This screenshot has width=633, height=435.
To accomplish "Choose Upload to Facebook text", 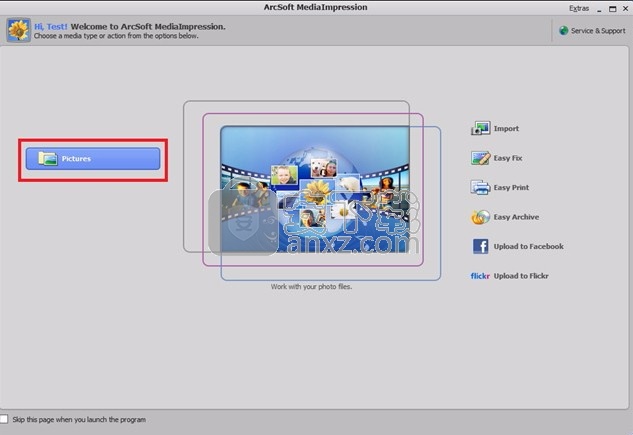I will (528, 246).
